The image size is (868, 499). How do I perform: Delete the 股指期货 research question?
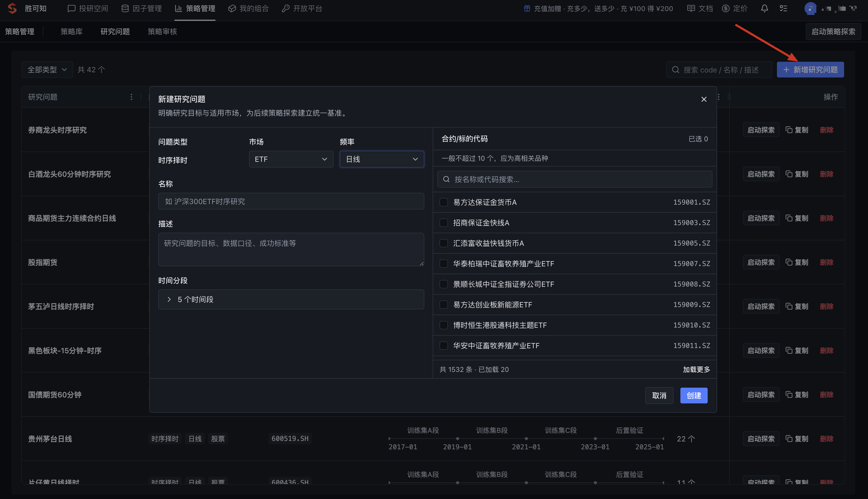coord(827,263)
